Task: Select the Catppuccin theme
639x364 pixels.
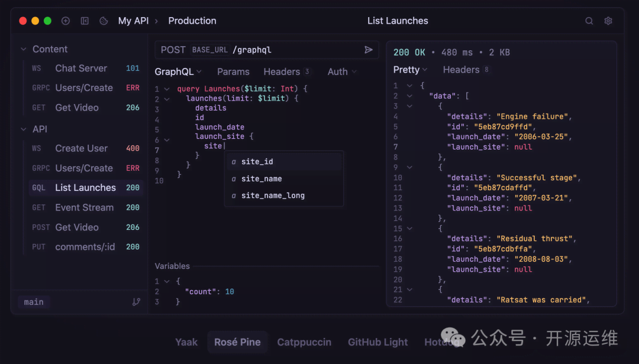Action: (x=304, y=342)
